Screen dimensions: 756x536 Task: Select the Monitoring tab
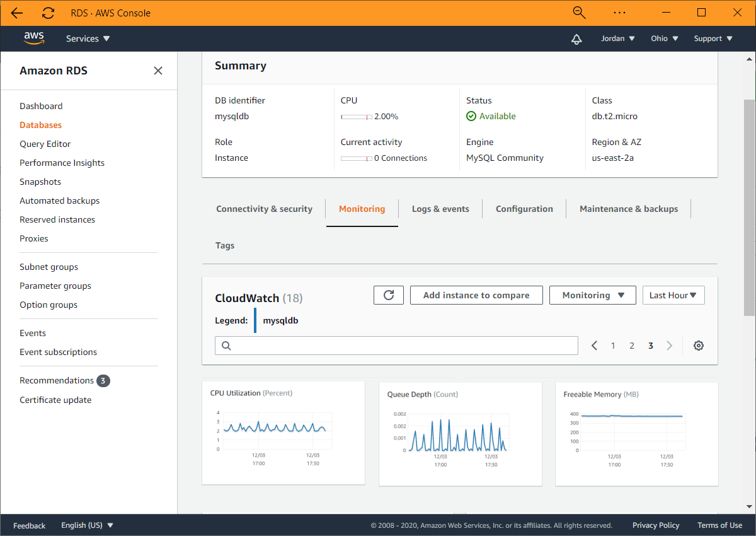[x=362, y=209]
